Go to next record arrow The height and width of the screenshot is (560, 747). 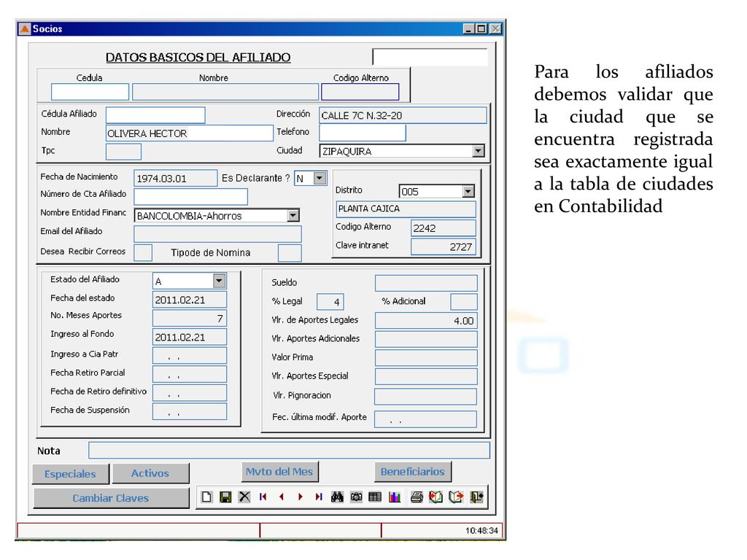300,497
